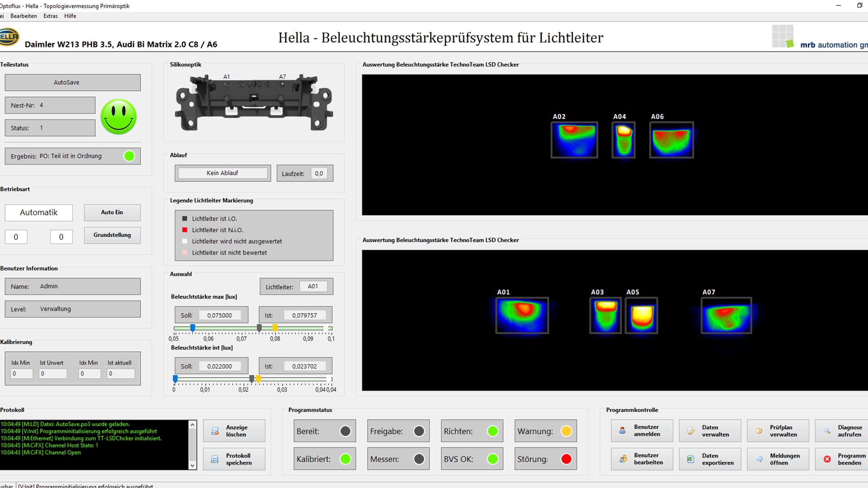Click the A07 light guide heatmap
The height and width of the screenshot is (488, 868).
coord(726,316)
